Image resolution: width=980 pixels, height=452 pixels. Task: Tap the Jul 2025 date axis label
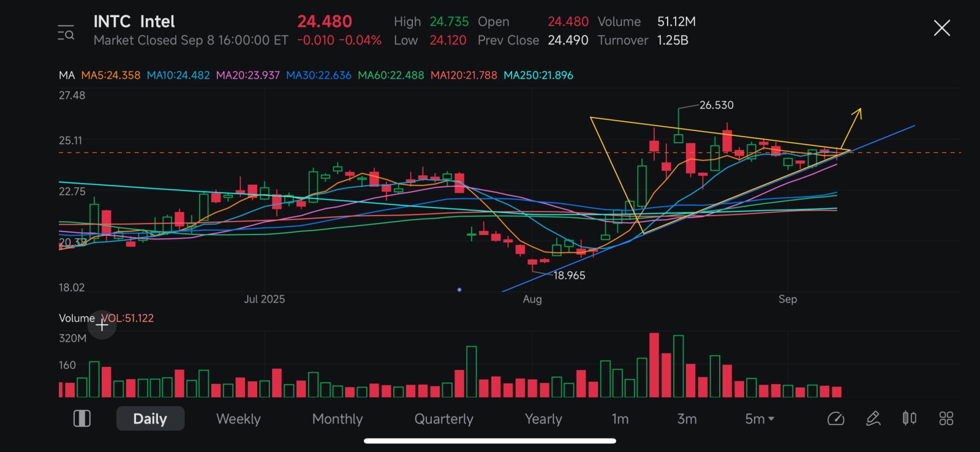coord(264,299)
